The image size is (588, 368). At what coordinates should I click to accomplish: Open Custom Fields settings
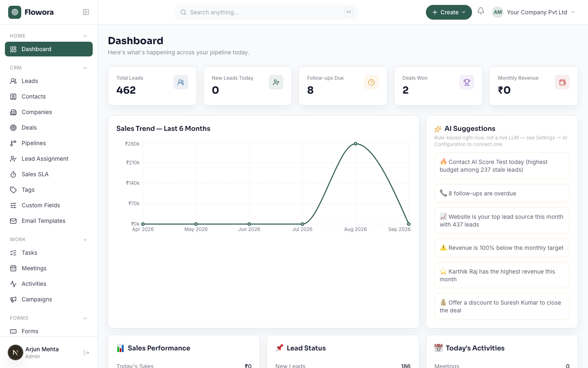coord(49,205)
